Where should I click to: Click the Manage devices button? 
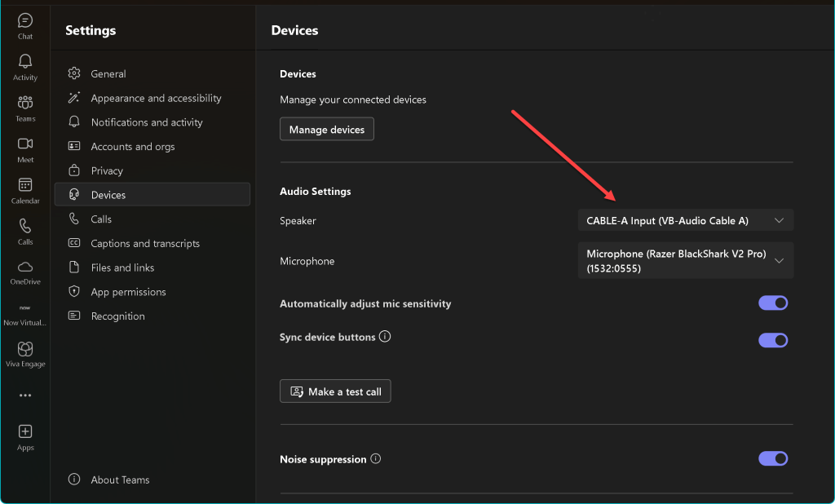coord(327,130)
